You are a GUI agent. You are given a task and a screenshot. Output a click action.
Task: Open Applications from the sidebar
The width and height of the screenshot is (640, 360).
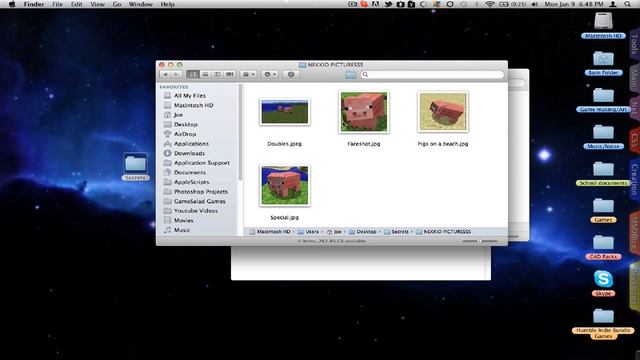coord(191,144)
